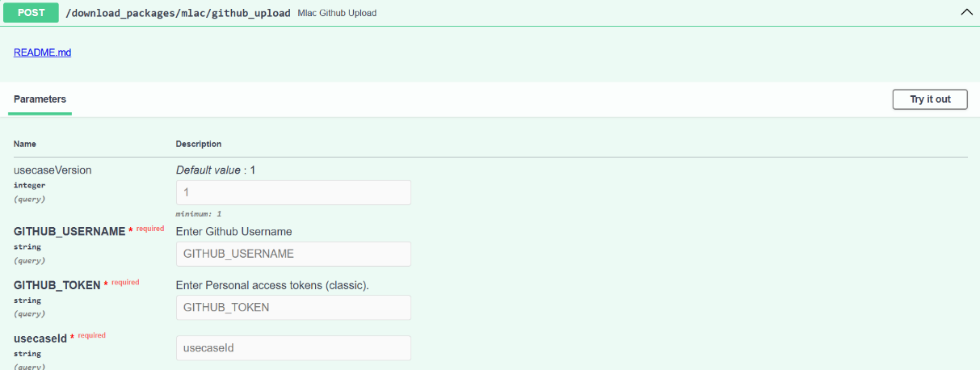Click the usecaseVersion number input field
This screenshot has height=370, width=980.
293,192
